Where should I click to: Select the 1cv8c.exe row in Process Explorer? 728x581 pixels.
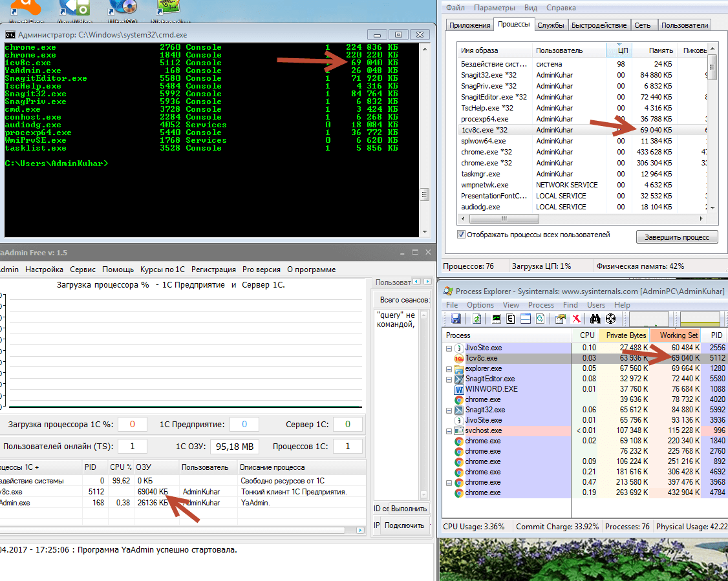pos(482,358)
